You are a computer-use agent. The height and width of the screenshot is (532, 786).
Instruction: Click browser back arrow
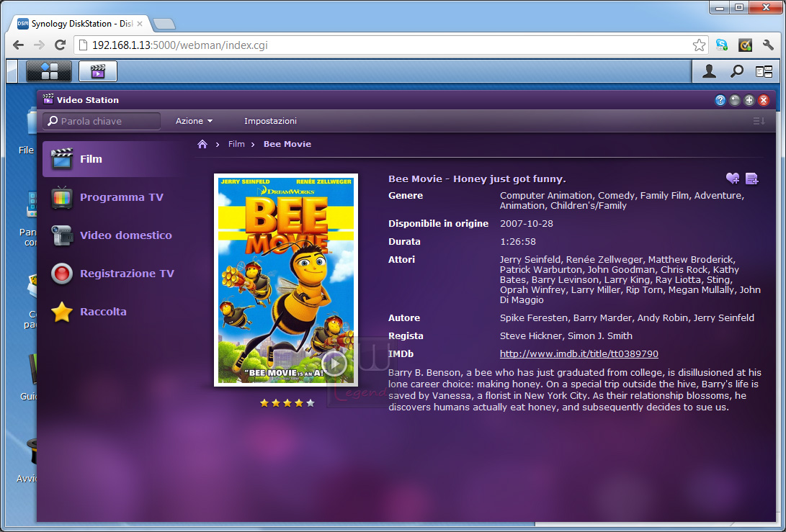(19, 45)
